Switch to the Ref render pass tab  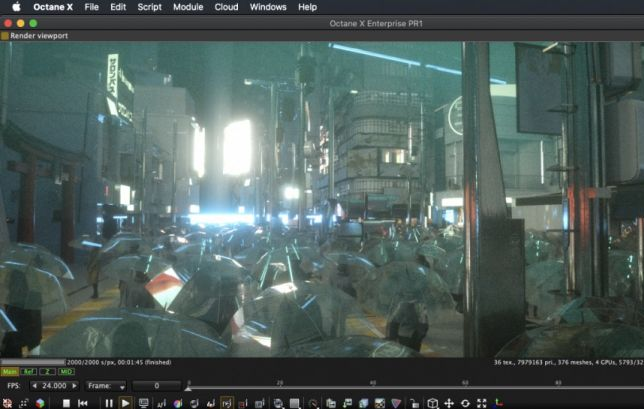point(29,372)
